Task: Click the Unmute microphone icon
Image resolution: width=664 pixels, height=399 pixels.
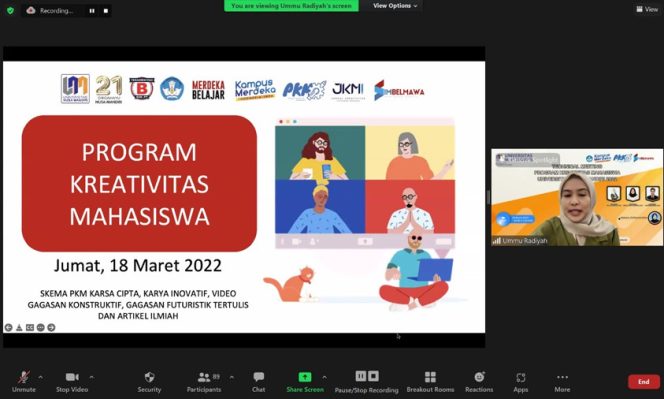Action: (x=24, y=377)
